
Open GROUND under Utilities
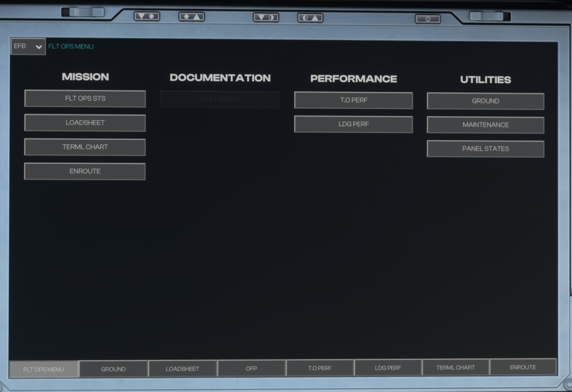[x=485, y=101]
